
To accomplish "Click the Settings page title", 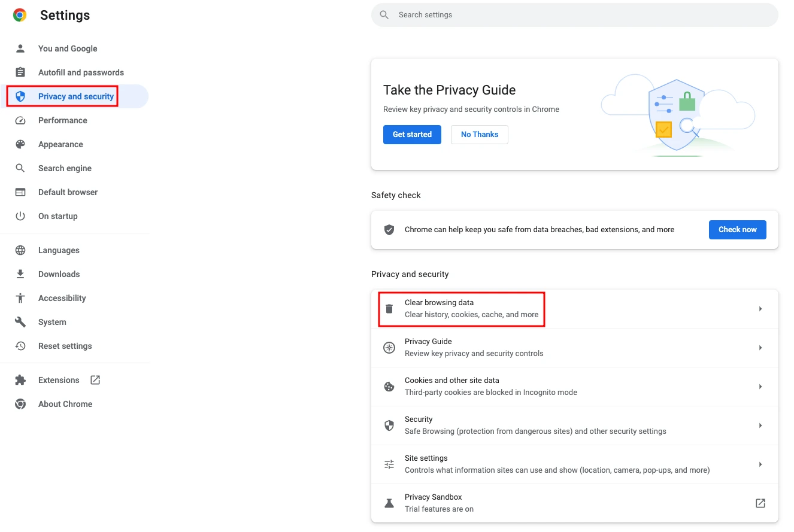I will 65,16.
